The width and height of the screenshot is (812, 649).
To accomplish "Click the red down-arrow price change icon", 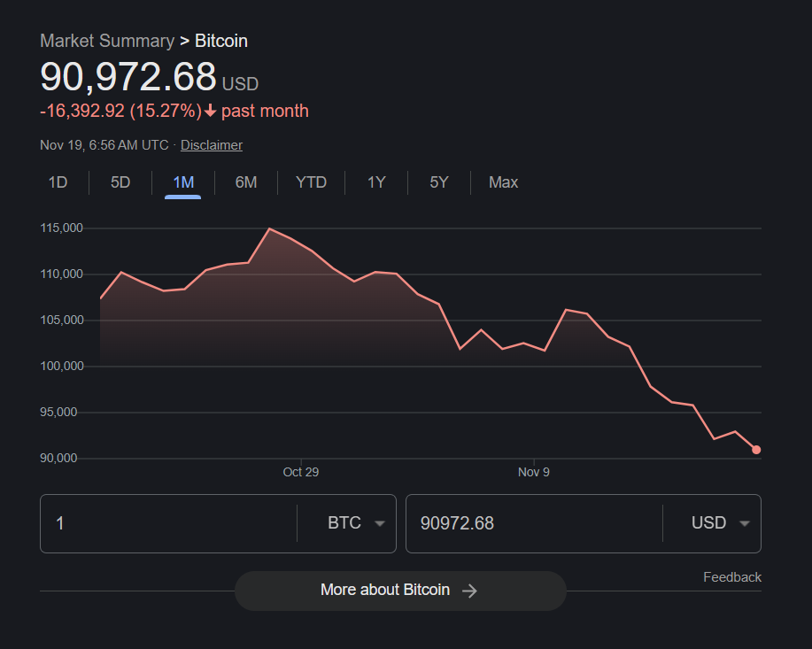I will point(211,112).
